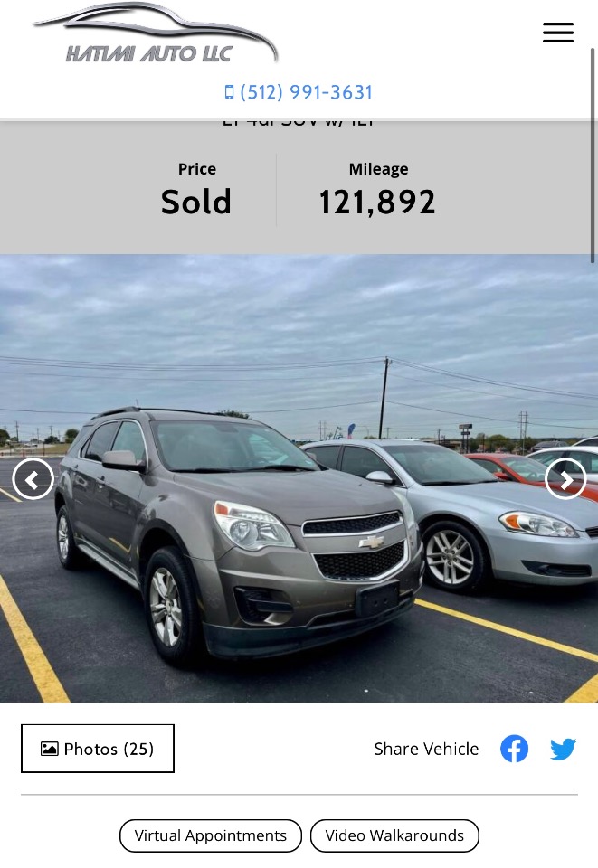Show the previous vehicle photo
This screenshot has width=598, height=868.
pos(33,479)
